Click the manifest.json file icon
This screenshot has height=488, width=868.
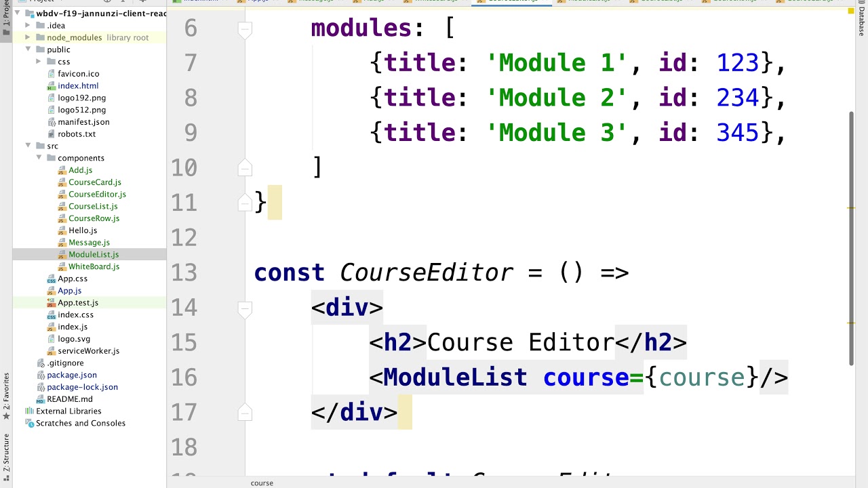click(x=52, y=122)
